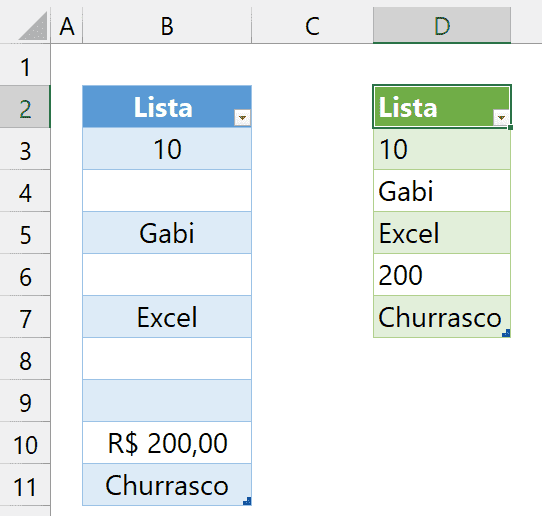Click the blue table resize handle
Screen dimensions: 542x516
pyautogui.click(x=247, y=501)
